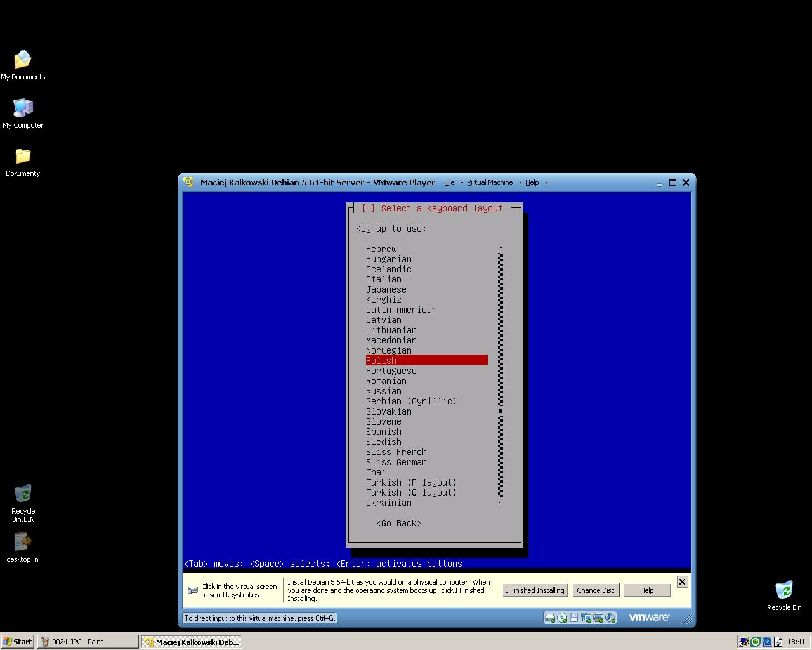
Task: Click the sound card speaker icon in VMware status bar
Action: 610,618
